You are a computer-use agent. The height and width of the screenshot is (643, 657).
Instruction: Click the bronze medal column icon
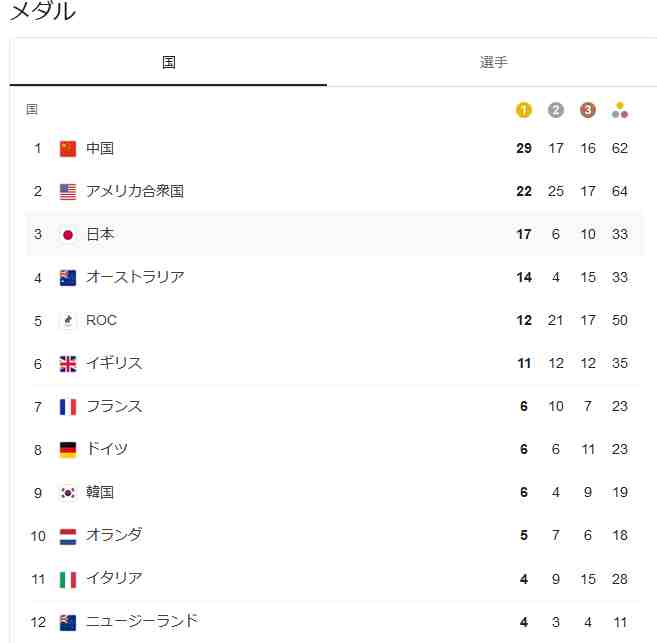pos(588,110)
